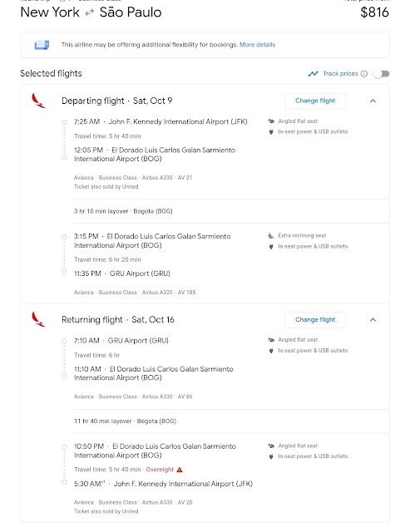This screenshot has height=532, width=405.
Task: Click Change flight for departing flight
Action: (315, 101)
